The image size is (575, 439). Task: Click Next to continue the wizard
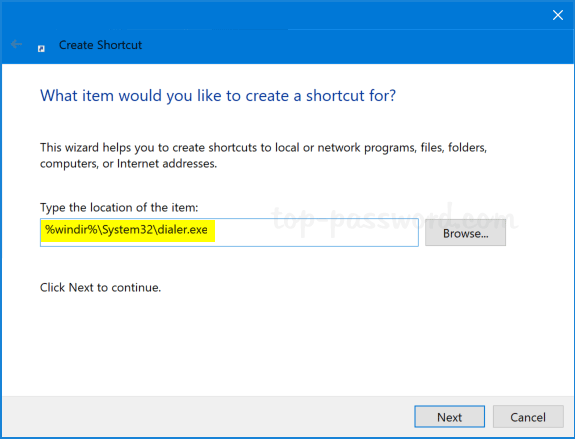point(450,417)
